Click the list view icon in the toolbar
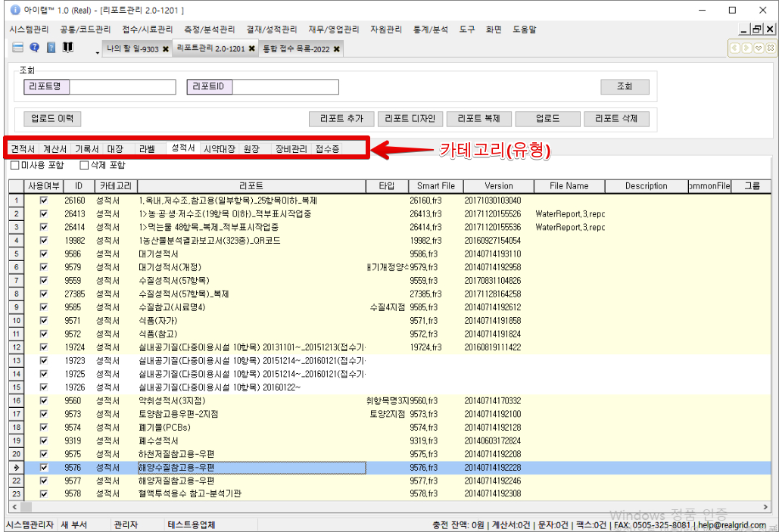The height and width of the screenshot is (532, 779). tap(17, 48)
